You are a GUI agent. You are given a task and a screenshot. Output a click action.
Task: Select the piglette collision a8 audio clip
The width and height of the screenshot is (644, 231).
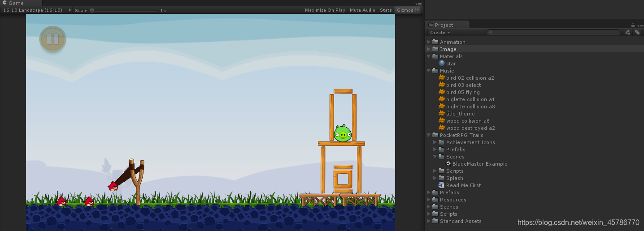470,107
